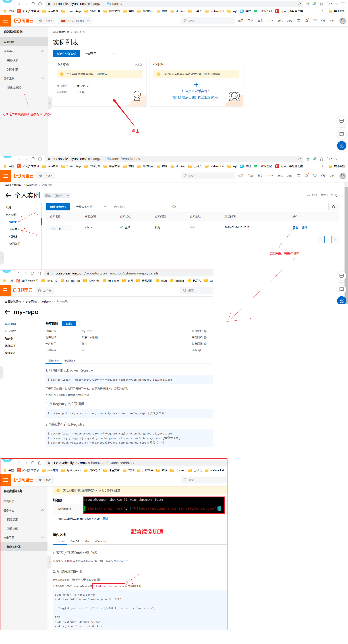The height and width of the screenshot is (644, 348).
Task: Collapse 镜像工具 group in the mirrors page sidebar
Action: [x=42, y=537]
